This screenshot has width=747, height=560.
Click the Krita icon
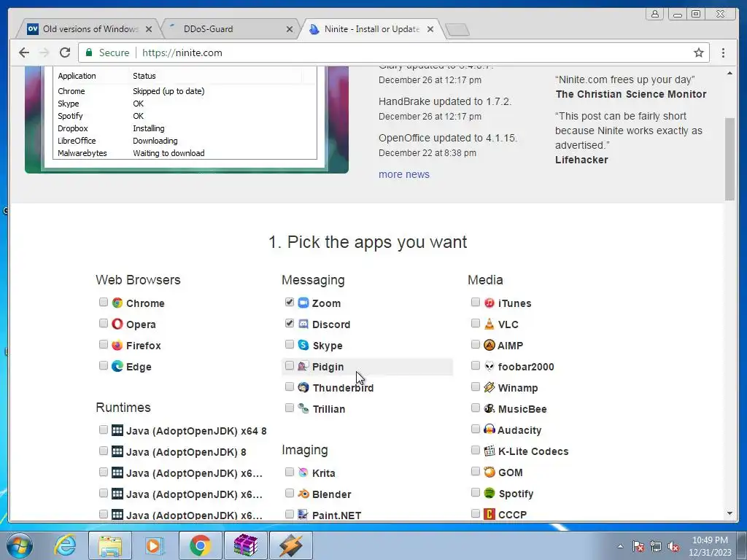point(303,472)
